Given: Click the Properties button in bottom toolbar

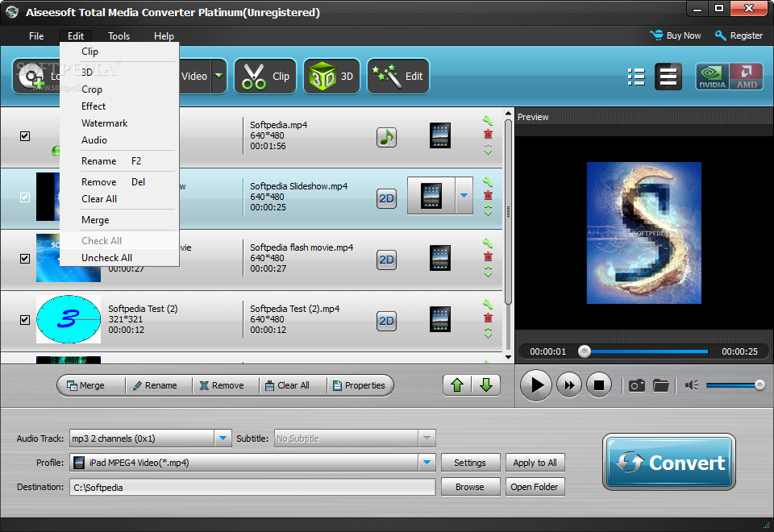Looking at the screenshot, I should coord(359,385).
